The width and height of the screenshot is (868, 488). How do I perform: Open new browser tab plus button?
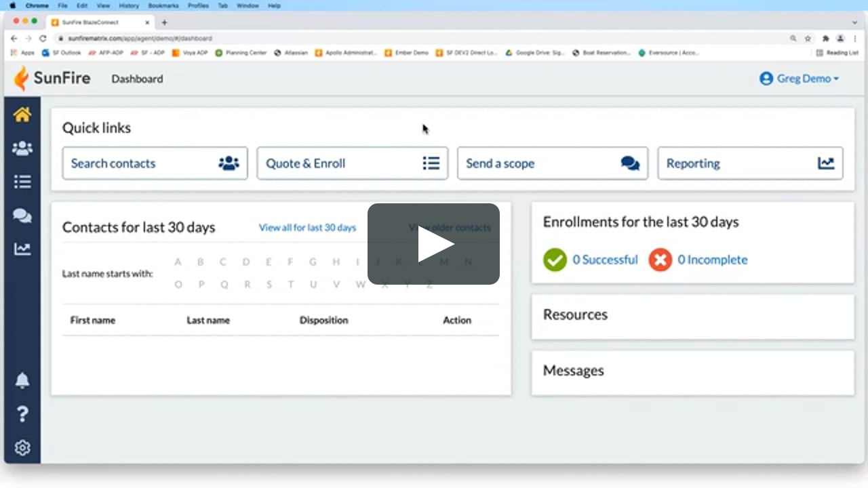164,22
